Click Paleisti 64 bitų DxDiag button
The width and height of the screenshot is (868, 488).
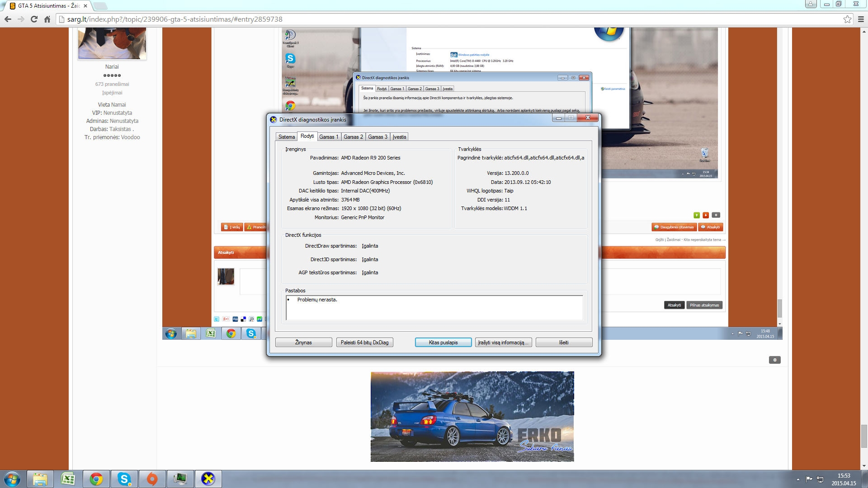point(364,343)
